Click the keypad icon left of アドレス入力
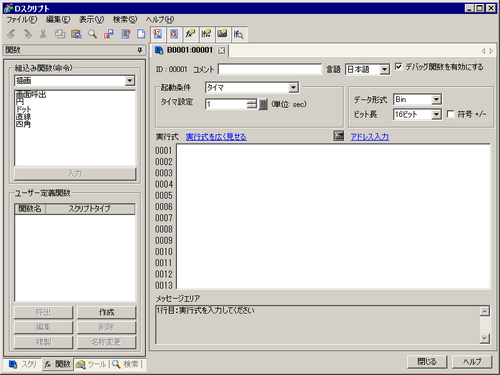 click(338, 136)
